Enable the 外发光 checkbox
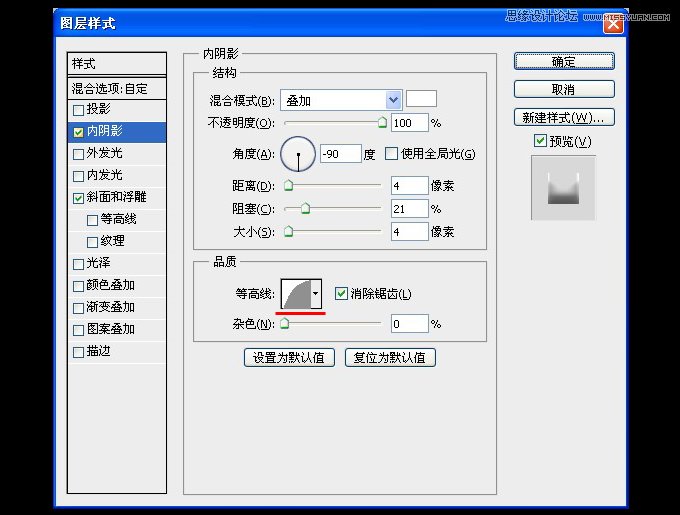680x515 pixels. [78, 154]
